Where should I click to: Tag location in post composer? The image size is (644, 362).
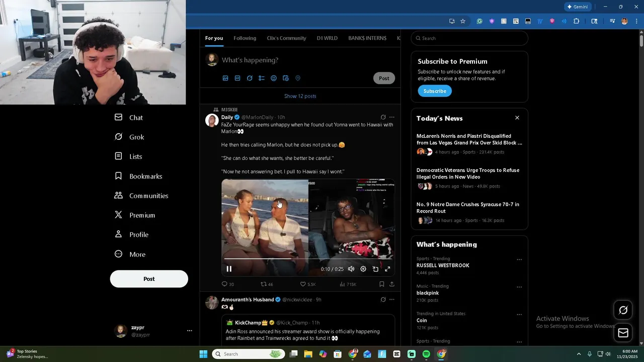tap(298, 78)
